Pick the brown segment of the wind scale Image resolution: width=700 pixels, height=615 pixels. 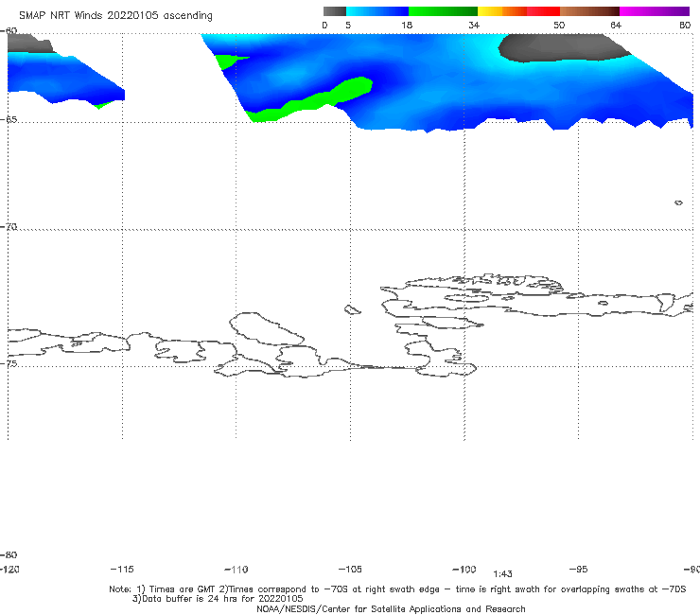tap(589, 11)
